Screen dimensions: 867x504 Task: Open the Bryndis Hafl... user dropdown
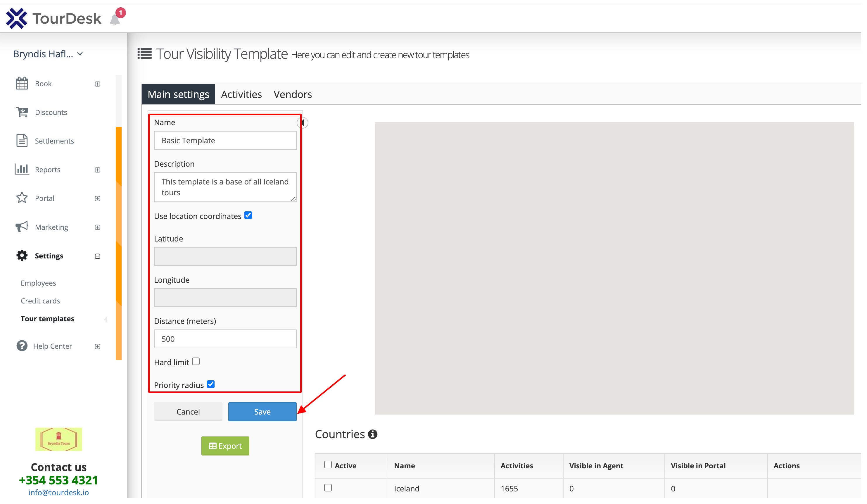(48, 54)
